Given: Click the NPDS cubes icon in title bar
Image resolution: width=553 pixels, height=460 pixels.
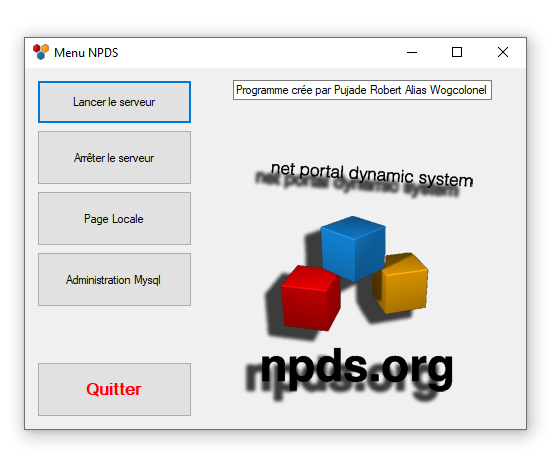Looking at the screenshot, I should click(41, 52).
